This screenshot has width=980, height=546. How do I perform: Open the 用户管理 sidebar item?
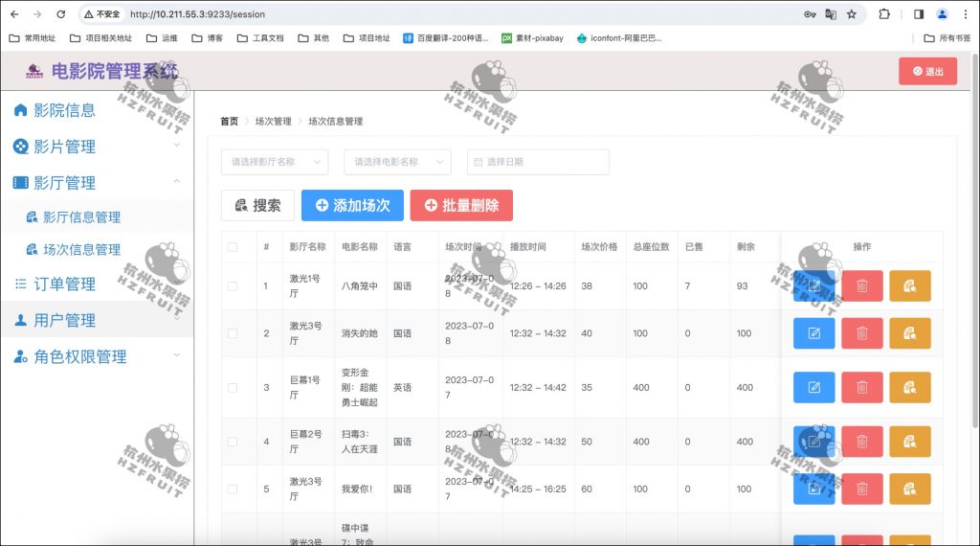(97, 320)
